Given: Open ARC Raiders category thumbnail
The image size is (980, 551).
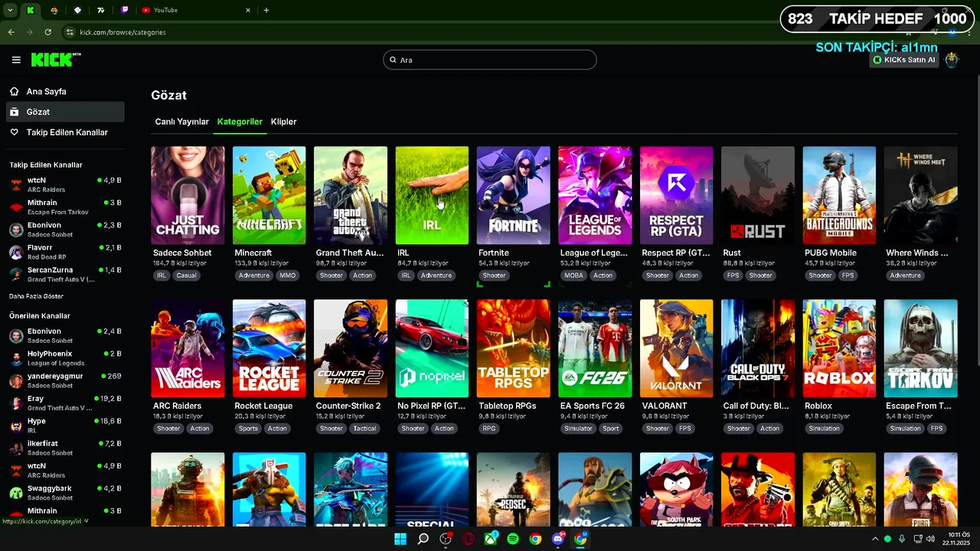Looking at the screenshot, I should [188, 348].
